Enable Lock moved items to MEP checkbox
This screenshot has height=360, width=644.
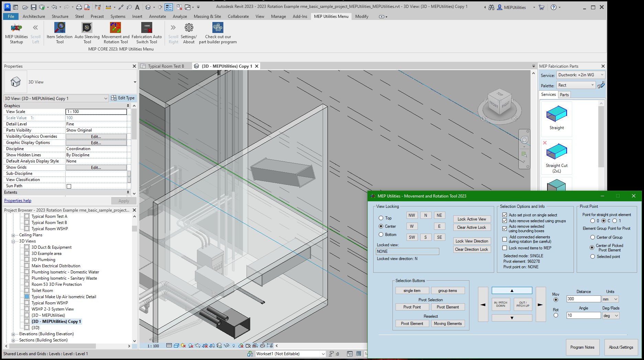click(x=504, y=248)
